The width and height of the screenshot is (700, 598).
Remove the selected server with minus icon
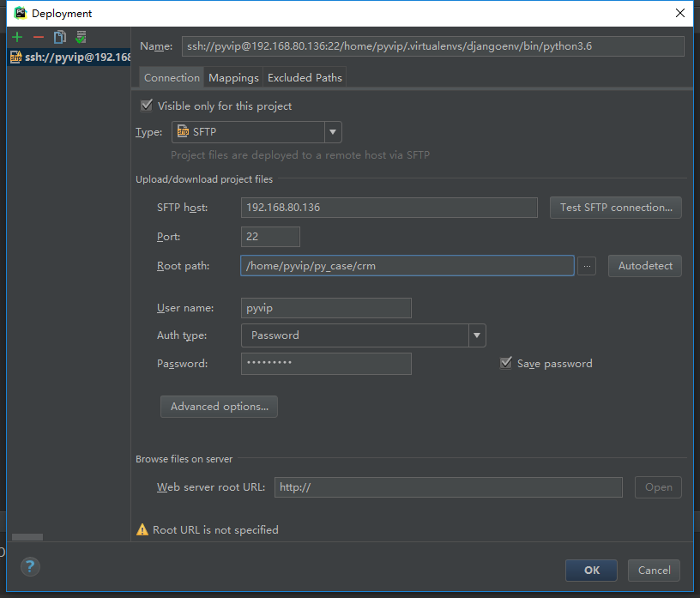[39, 37]
